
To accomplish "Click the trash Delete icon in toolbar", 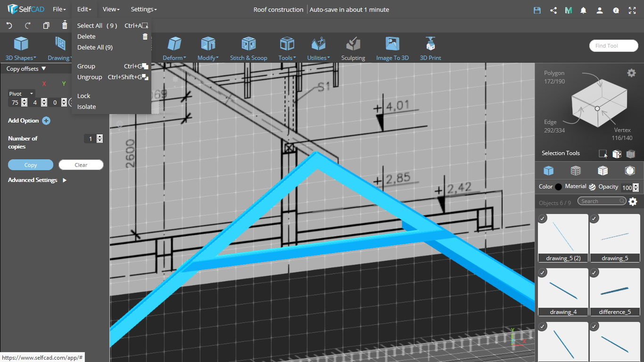I will coord(65,25).
